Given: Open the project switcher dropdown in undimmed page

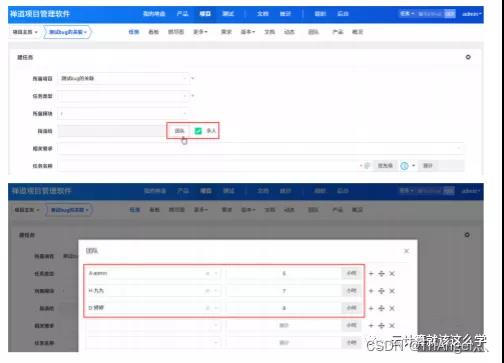Looking at the screenshot, I should 68,32.
